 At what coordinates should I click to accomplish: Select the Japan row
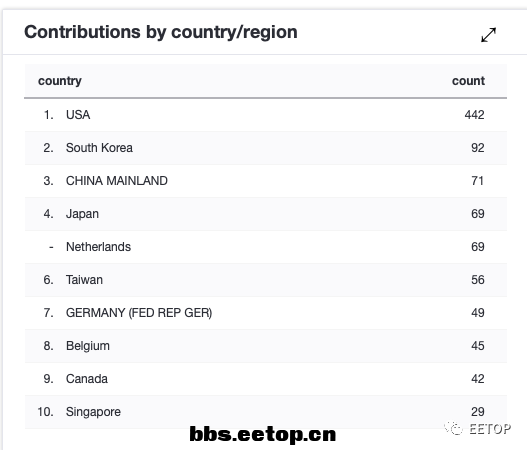click(x=266, y=214)
